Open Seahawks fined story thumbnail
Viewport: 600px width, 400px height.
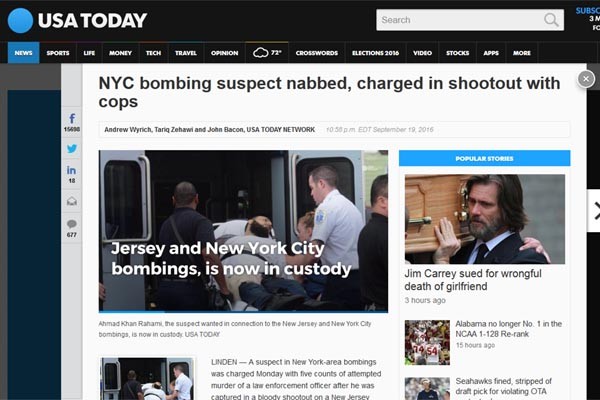pyautogui.click(x=427, y=389)
